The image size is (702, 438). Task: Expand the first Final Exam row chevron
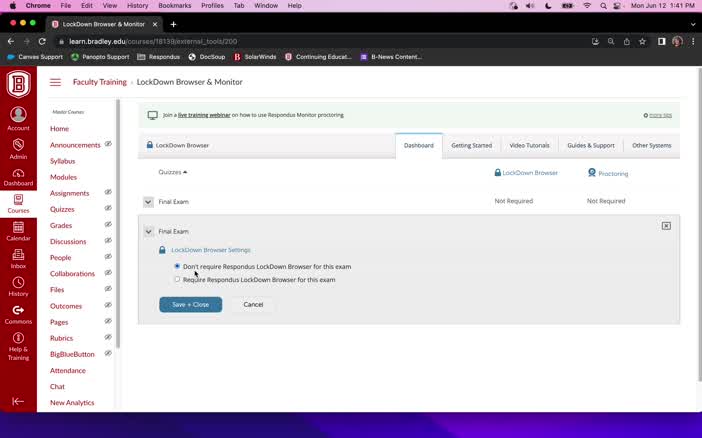148,201
